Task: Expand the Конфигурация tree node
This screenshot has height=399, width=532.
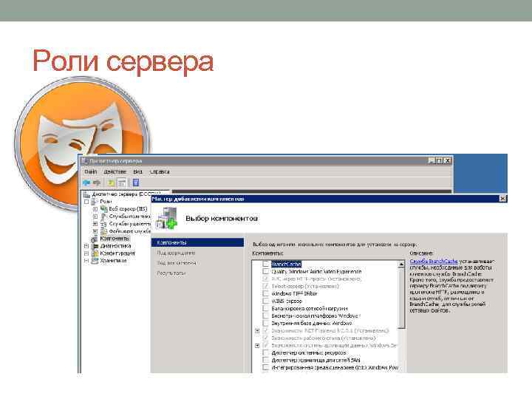Action: (86, 253)
